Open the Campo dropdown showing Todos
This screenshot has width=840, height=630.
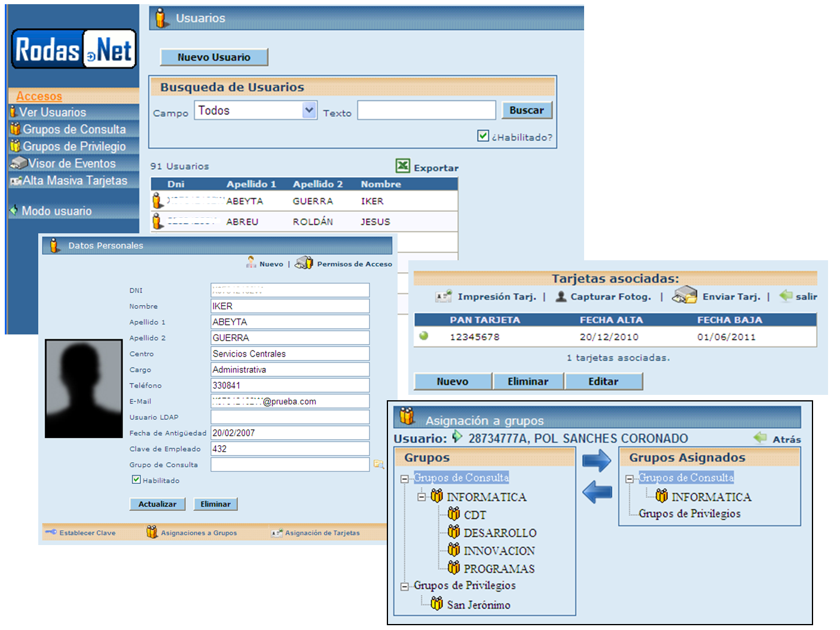[x=308, y=110]
